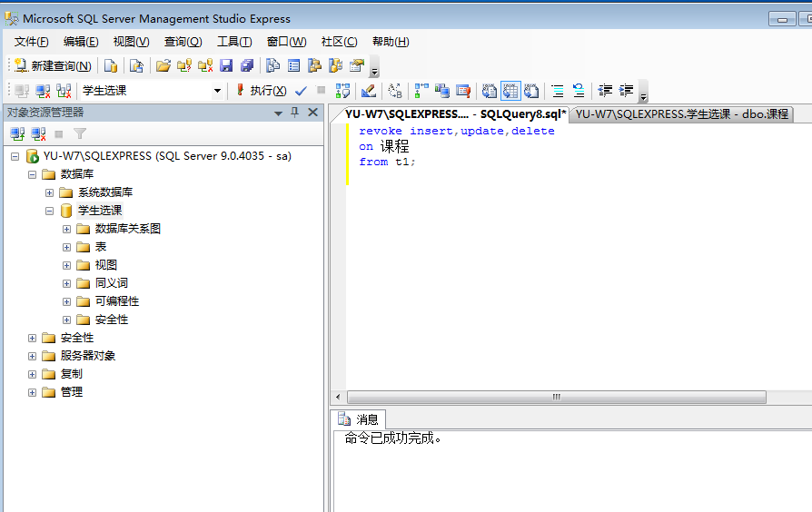Select Results to Grid option
Viewport: 812px width, 512px height.
[x=510, y=91]
